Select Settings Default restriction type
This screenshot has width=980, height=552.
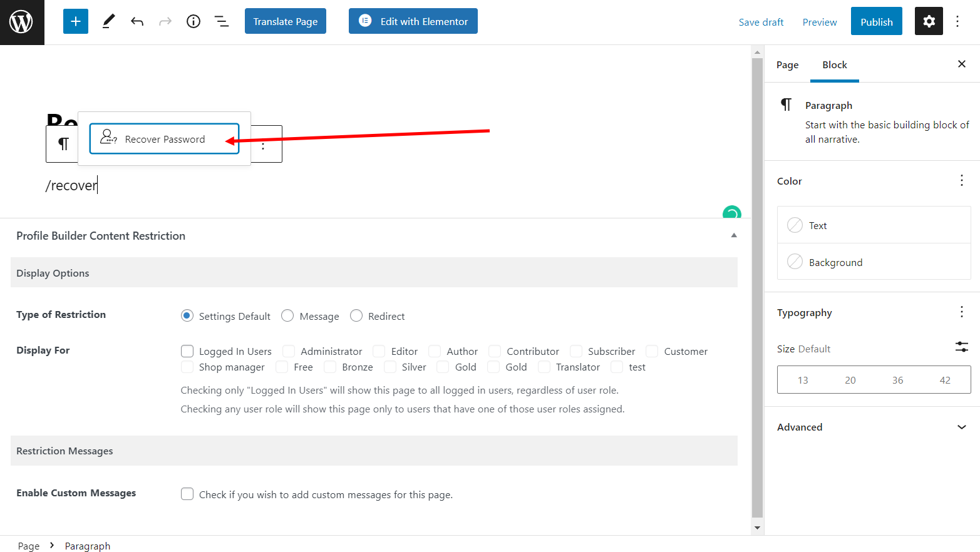tap(187, 315)
